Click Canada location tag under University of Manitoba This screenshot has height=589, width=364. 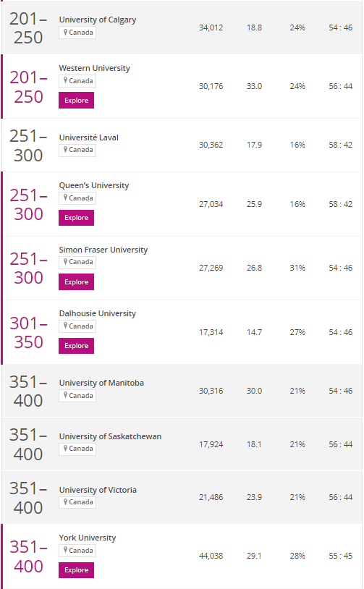(77, 396)
